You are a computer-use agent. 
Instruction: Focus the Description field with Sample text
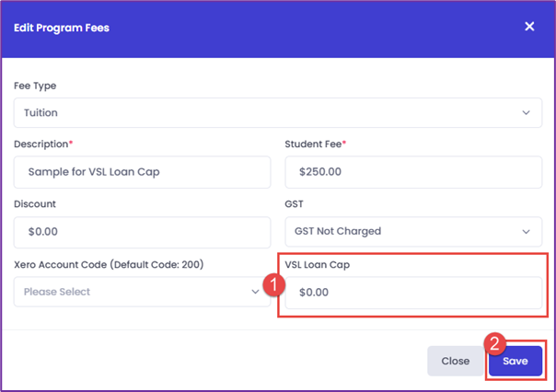point(142,172)
